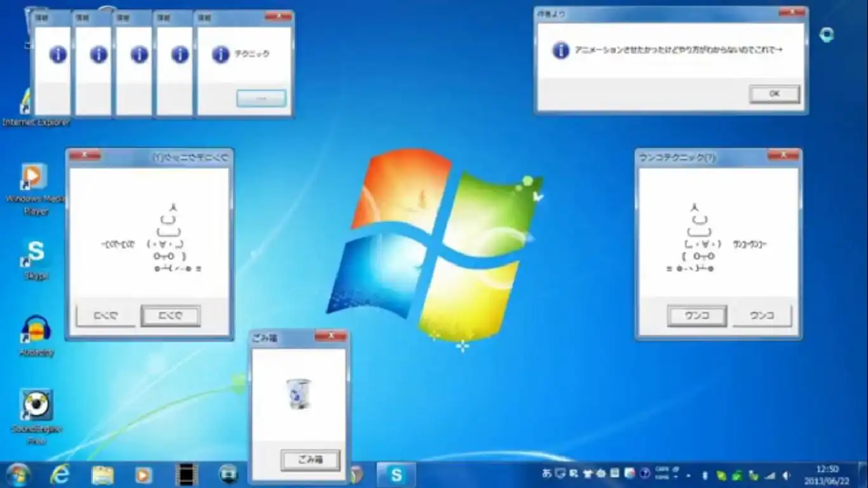Viewport: 868px width, 488px height.
Task: Close the ごみ箱 window
Action: (x=330, y=336)
